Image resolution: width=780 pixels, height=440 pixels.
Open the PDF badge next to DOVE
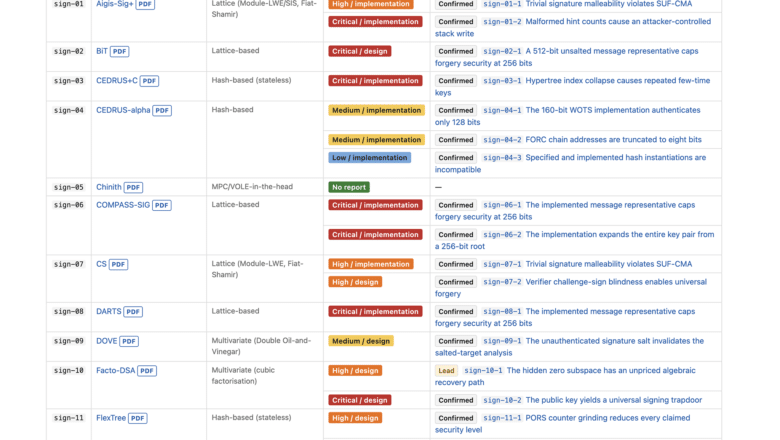[129, 342]
